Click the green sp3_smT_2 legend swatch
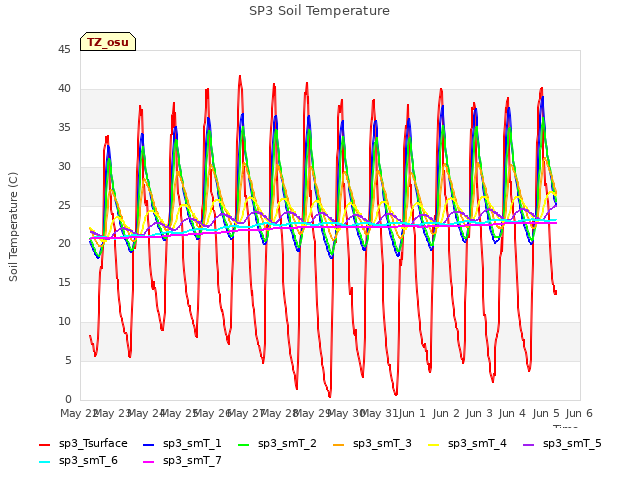Image resolution: width=640 pixels, height=480 pixels. tap(244, 445)
